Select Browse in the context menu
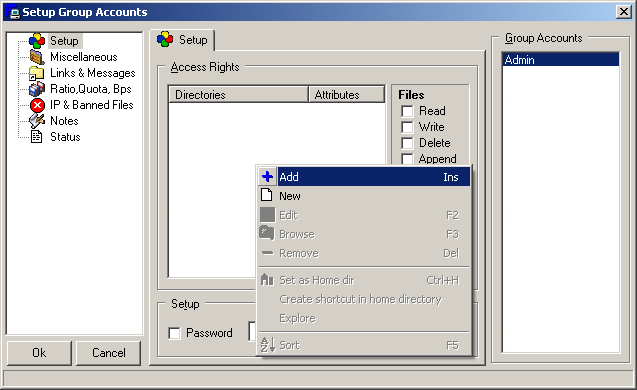Screen dimensions: 637x390 pos(364,234)
